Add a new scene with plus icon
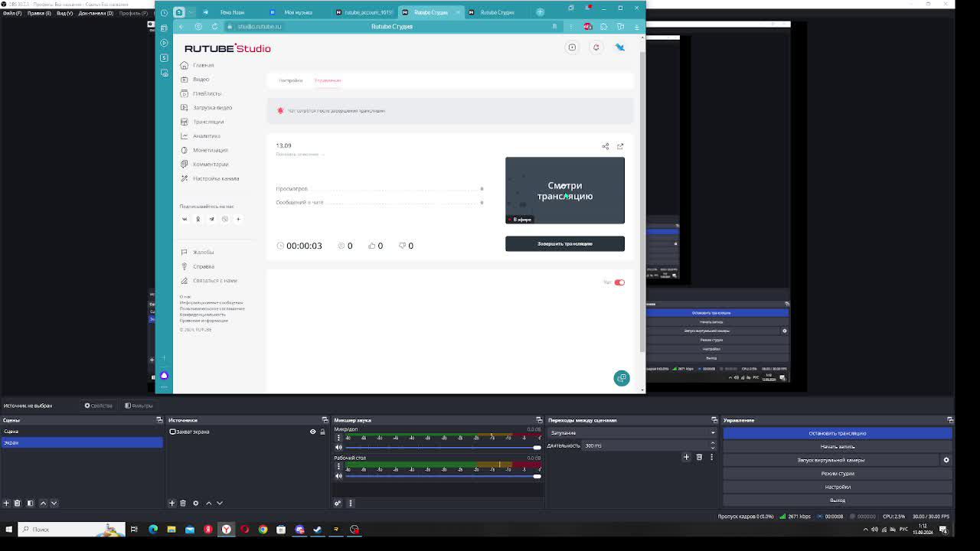This screenshot has height=551, width=980. click(x=6, y=503)
